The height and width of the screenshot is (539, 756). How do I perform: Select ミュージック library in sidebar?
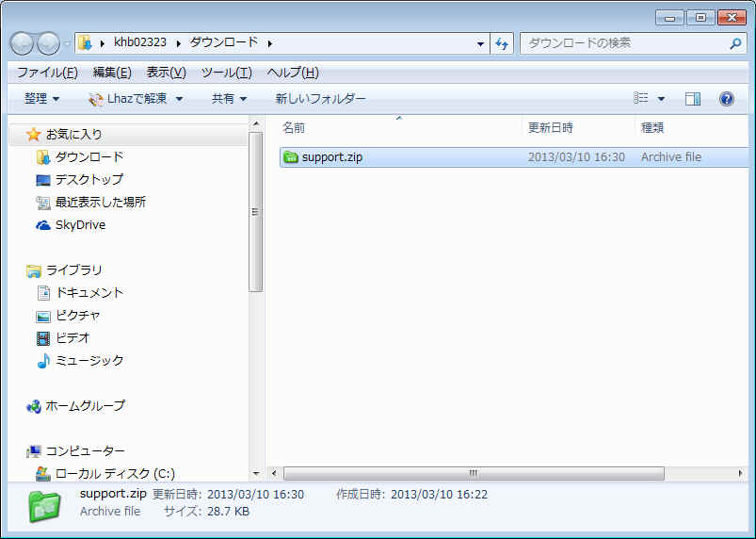pos(89,361)
